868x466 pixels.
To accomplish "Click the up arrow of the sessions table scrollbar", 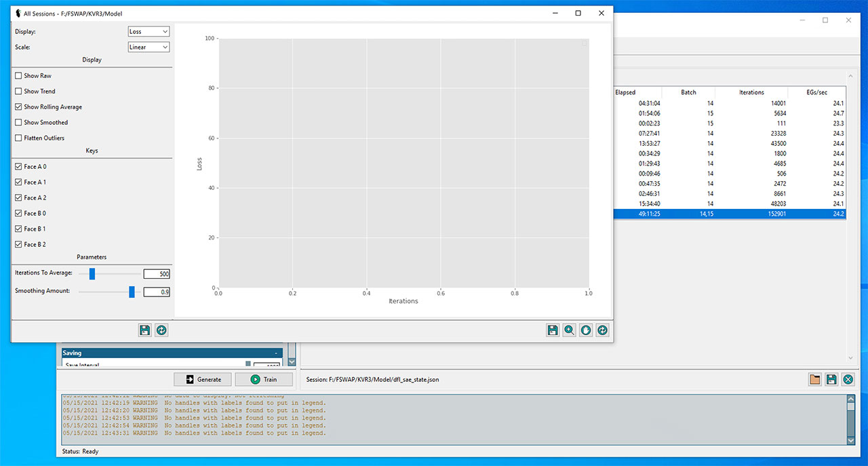I will 852,76.
